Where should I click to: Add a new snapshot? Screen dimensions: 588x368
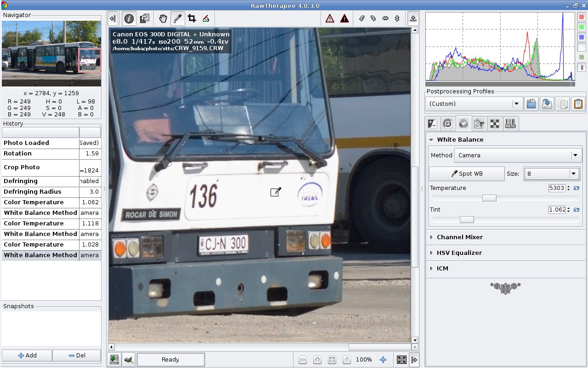[x=27, y=356]
